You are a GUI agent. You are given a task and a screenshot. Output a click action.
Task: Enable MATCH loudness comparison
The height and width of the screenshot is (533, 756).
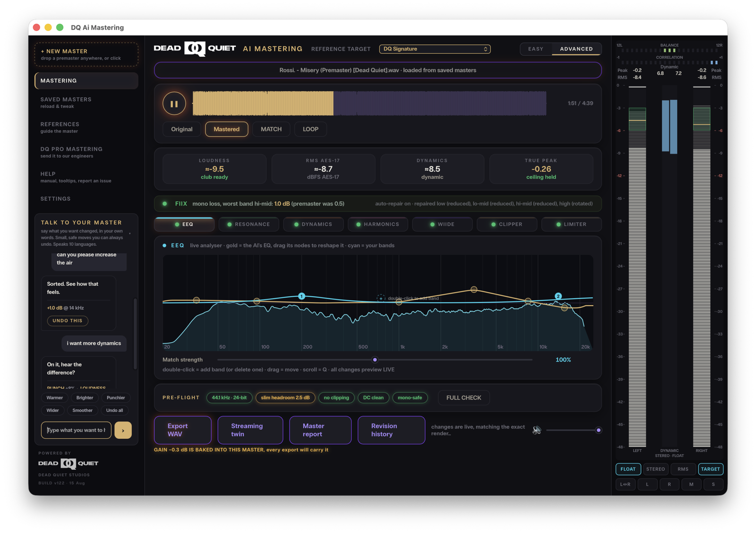271,129
